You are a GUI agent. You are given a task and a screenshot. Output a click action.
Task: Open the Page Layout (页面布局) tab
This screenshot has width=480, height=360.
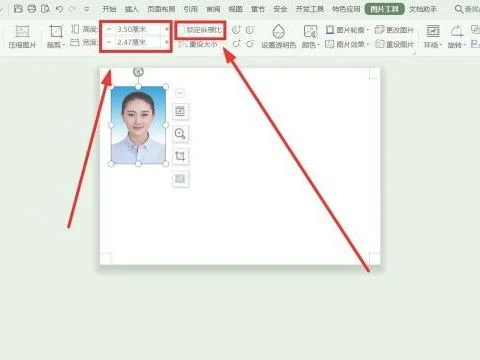click(x=161, y=9)
